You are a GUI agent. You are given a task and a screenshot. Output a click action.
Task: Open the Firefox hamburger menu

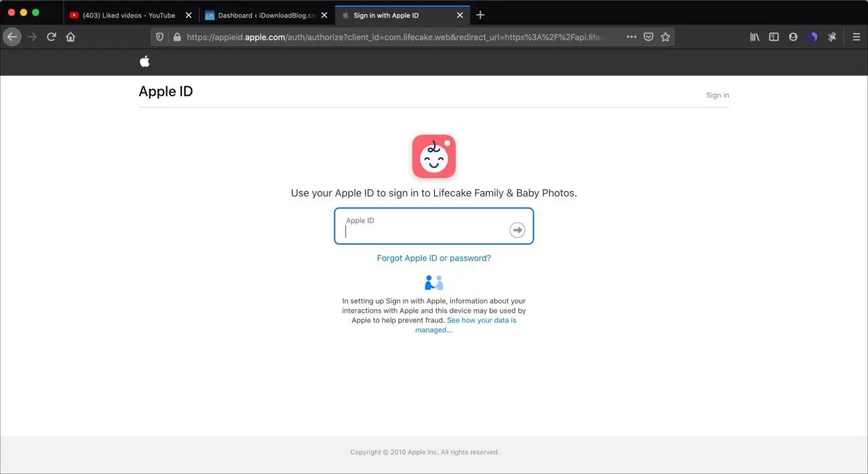(x=856, y=37)
